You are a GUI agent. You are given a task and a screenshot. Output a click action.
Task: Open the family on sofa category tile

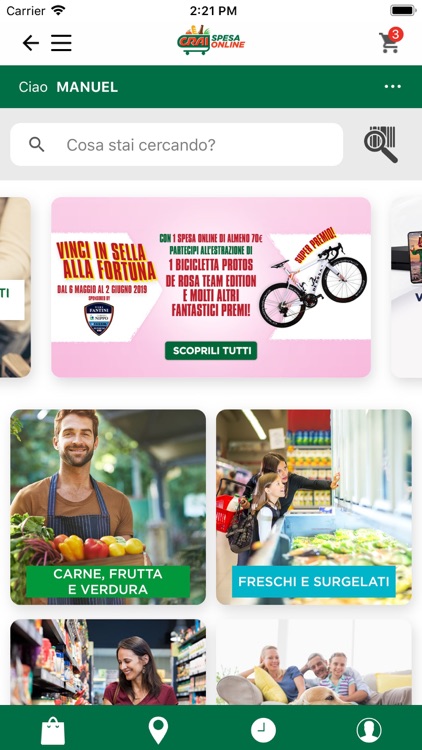314,662
